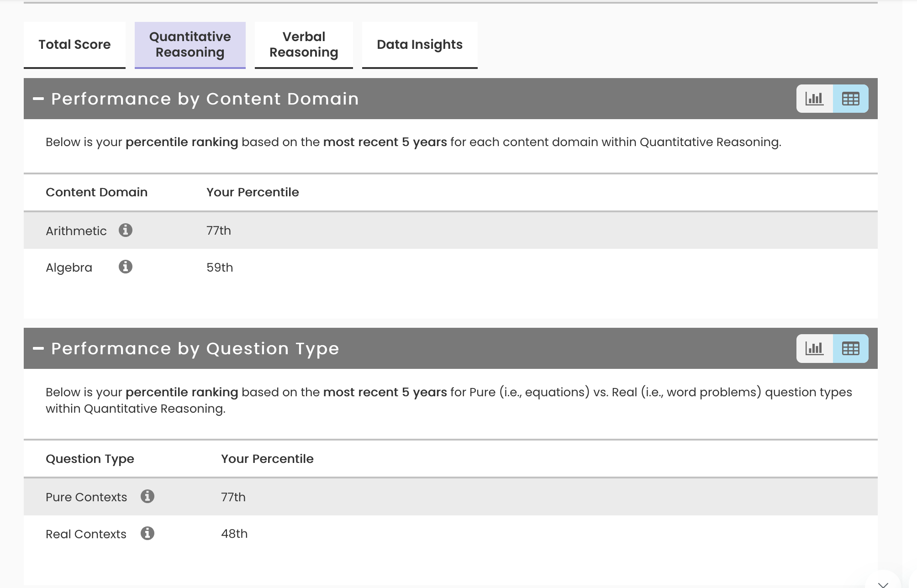Image resolution: width=917 pixels, height=588 pixels.
Task: Open the Total Score tab
Action: [x=74, y=45]
